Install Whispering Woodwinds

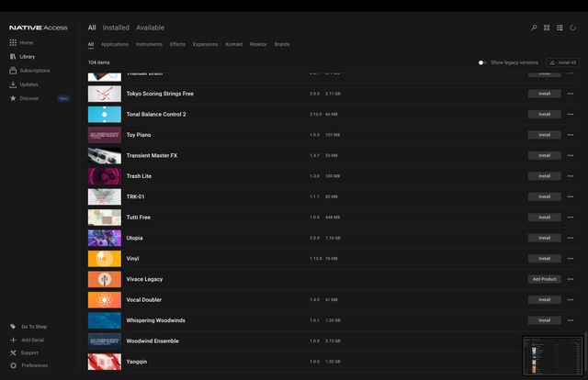pos(545,320)
